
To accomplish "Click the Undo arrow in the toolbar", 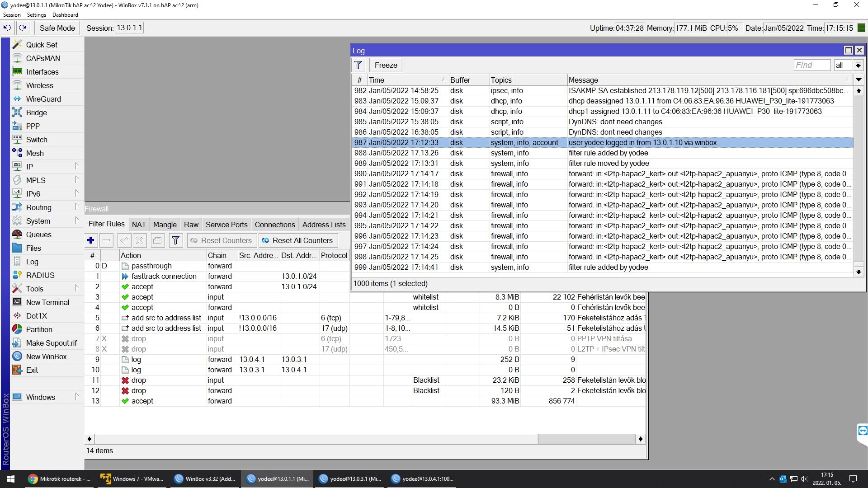I will pyautogui.click(x=7, y=28).
